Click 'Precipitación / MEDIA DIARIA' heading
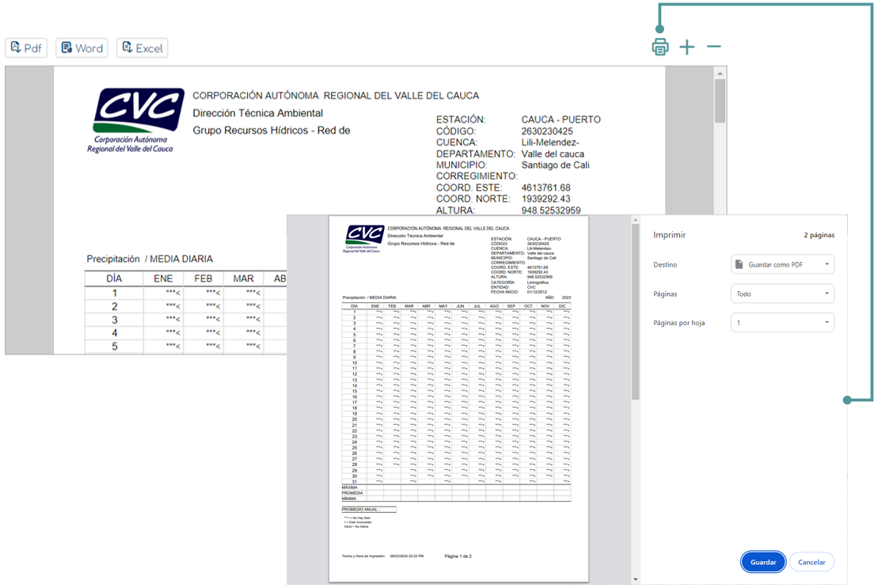The height and width of the screenshot is (588, 878). point(150,259)
